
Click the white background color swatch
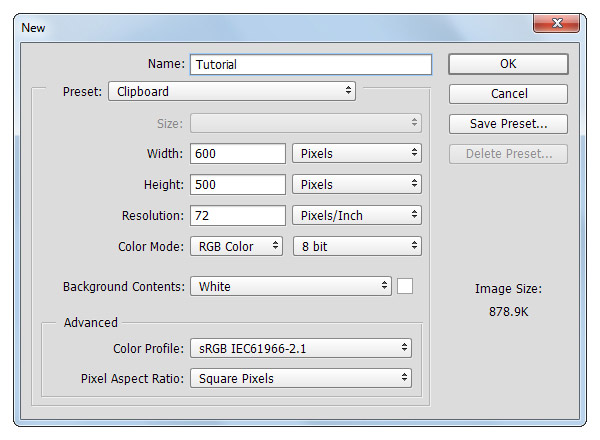[x=405, y=286]
